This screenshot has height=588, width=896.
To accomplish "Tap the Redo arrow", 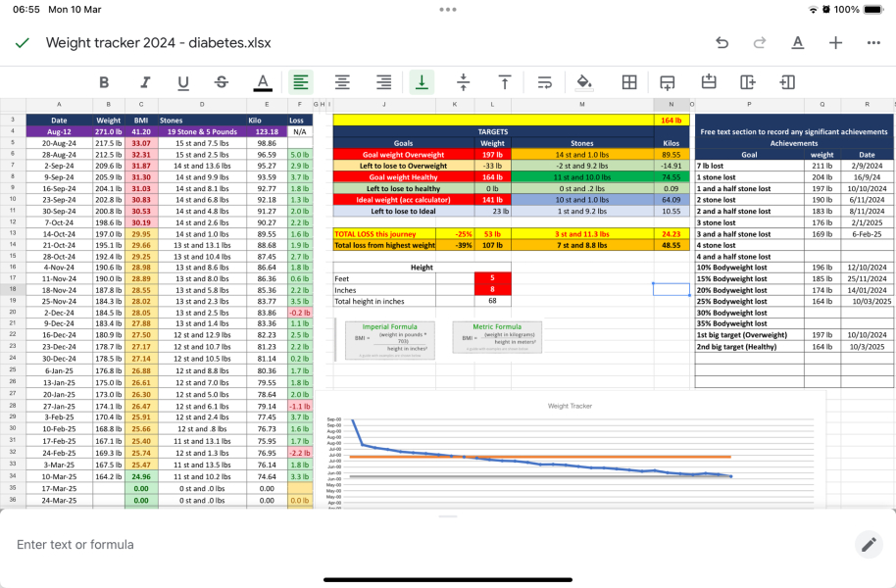I will [x=759, y=43].
